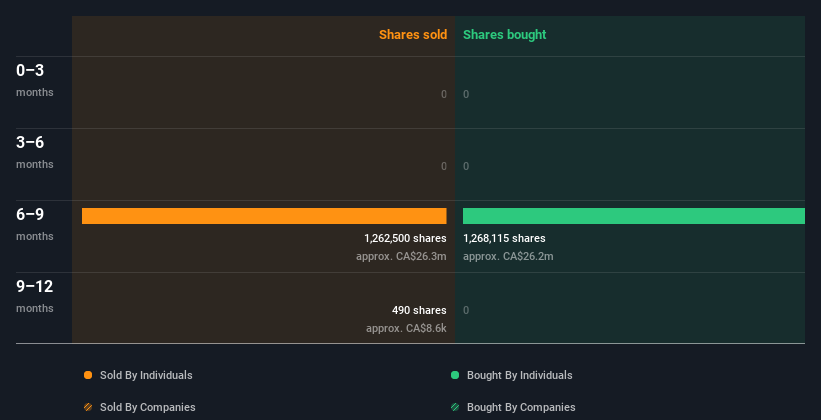The image size is (821, 420).
Task: Click the 6–9 months row label
Action: [x=35, y=225]
